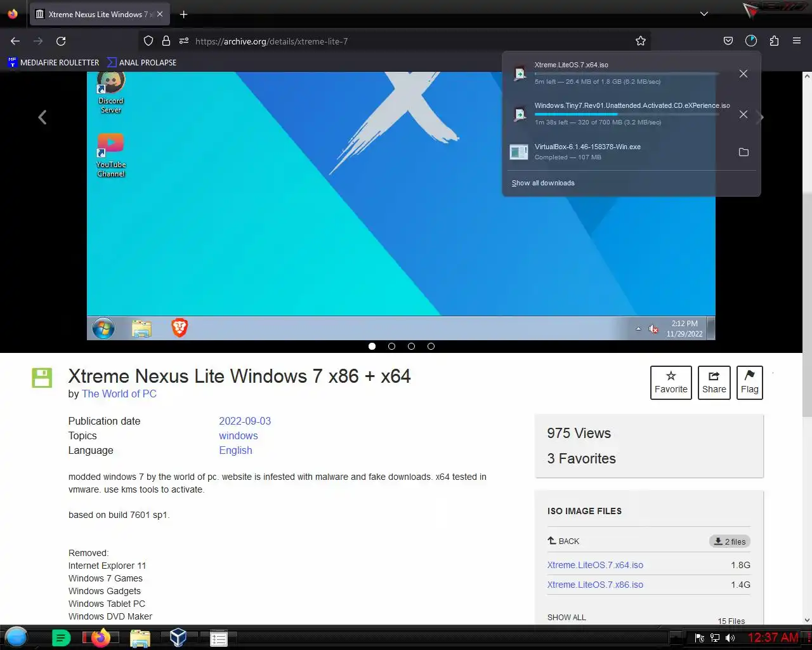Click the Windows 7 Start orb in screenshot
The height and width of the screenshot is (650, 812).
(103, 328)
